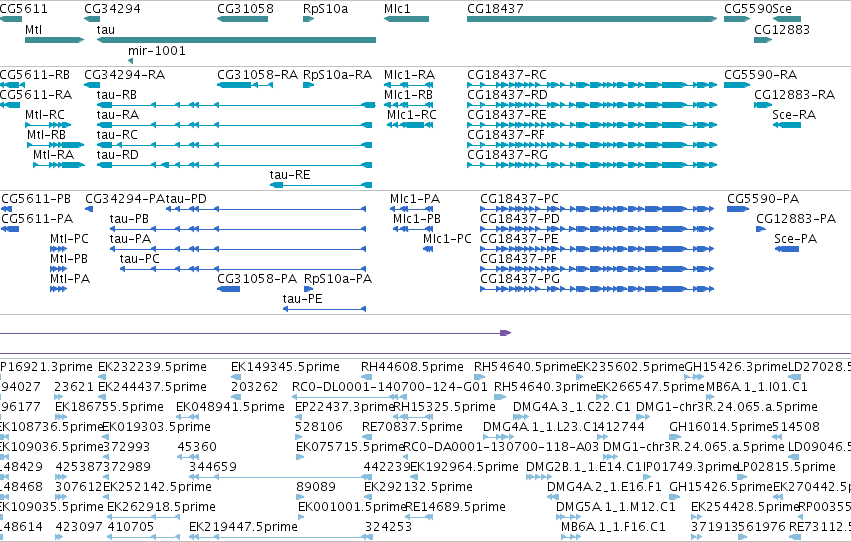
Task: Select the CG31058 gene label
Action: click(245, 9)
